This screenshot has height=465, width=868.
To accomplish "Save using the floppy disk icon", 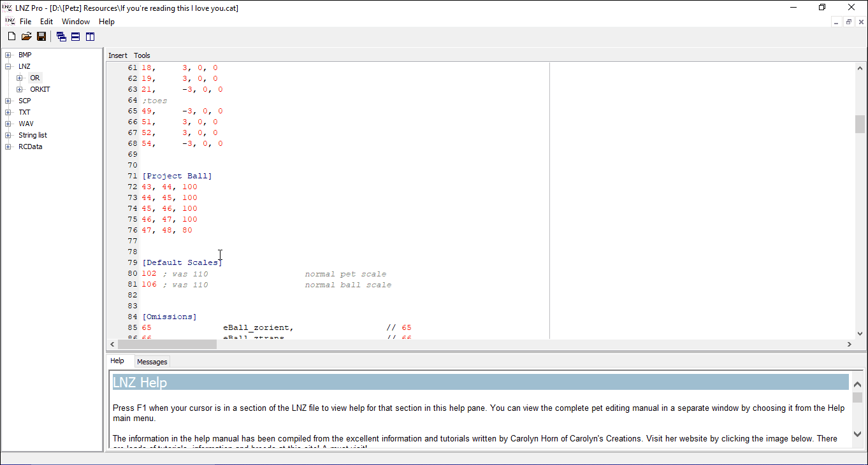I will coord(41,37).
